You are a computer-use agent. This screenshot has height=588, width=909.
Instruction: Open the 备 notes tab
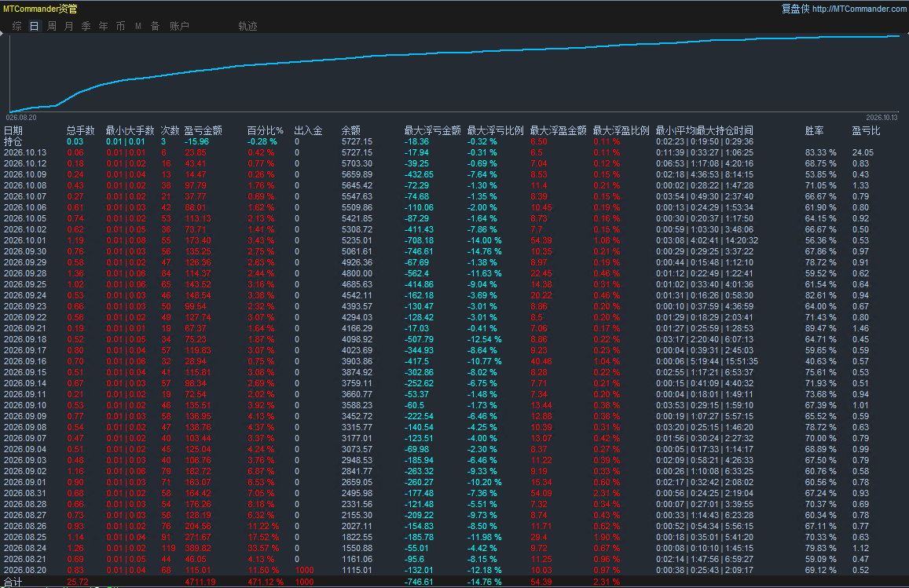pyautogui.click(x=155, y=26)
